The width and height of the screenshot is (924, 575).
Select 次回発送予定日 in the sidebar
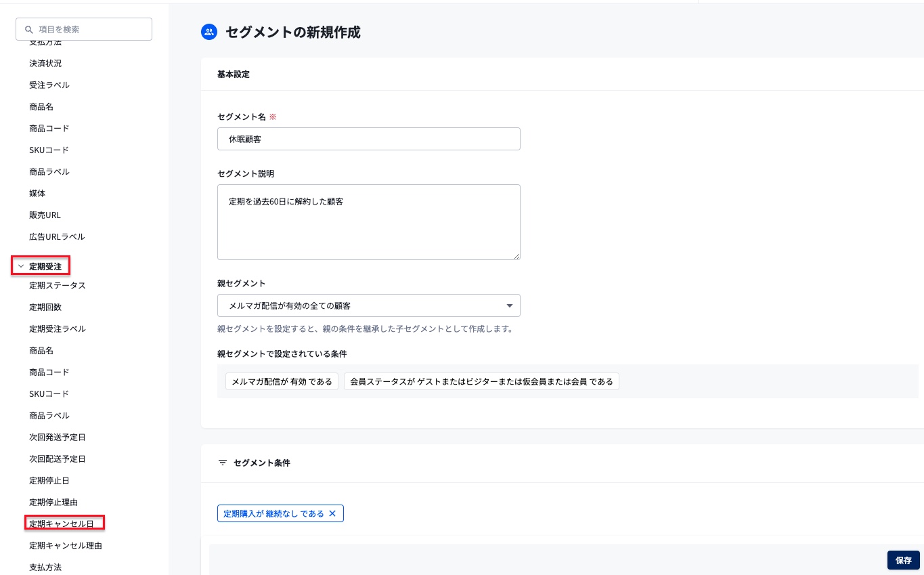pyautogui.click(x=58, y=438)
